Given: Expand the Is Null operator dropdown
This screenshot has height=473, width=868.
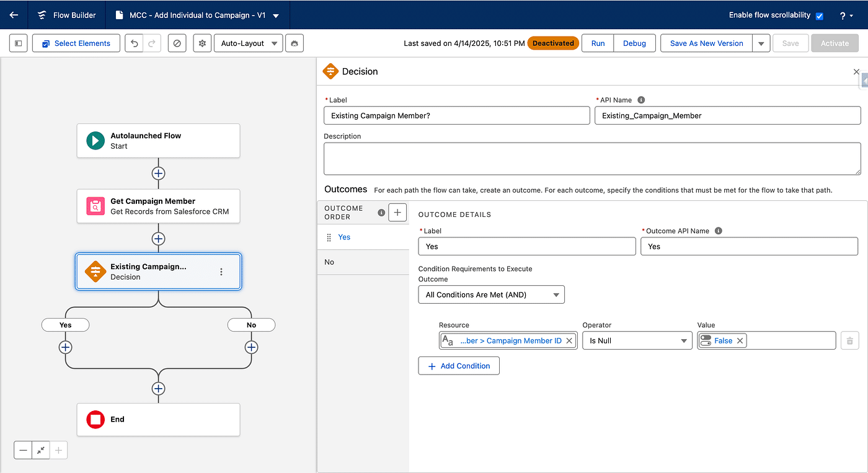Looking at the screenshot, I should (x=637, y=340).
